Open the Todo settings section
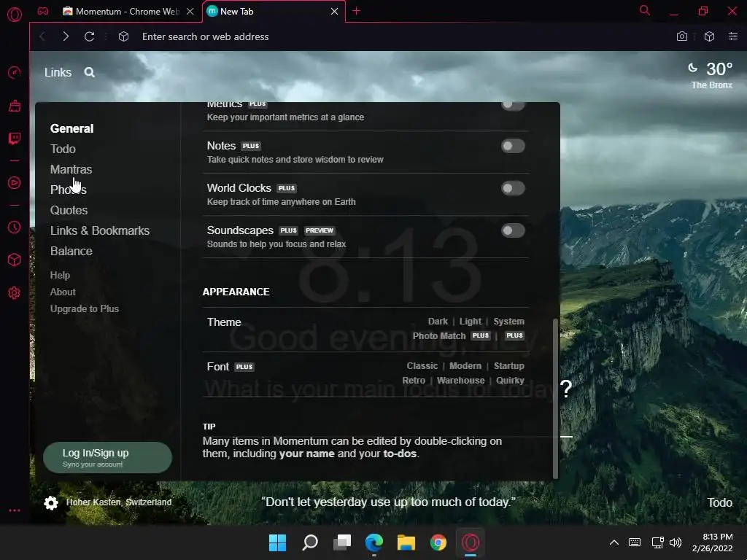 tap(63, 149)
